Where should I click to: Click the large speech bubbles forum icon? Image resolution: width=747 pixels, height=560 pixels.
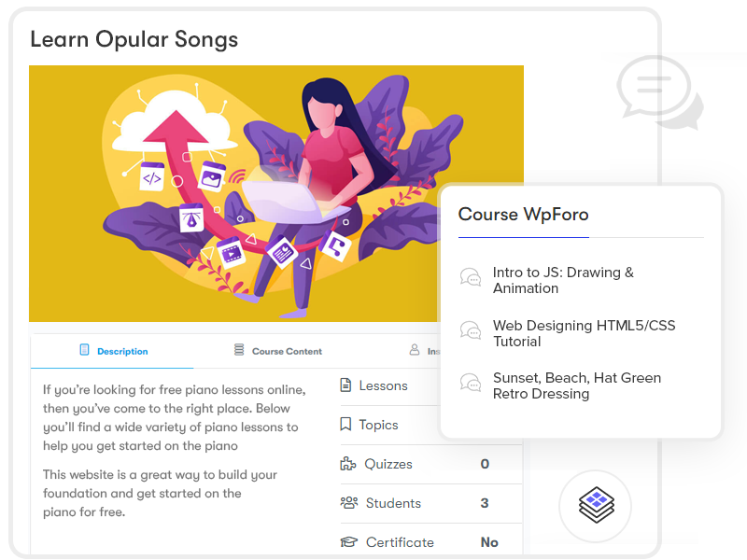pyautogui.click(x=660, y=92)
